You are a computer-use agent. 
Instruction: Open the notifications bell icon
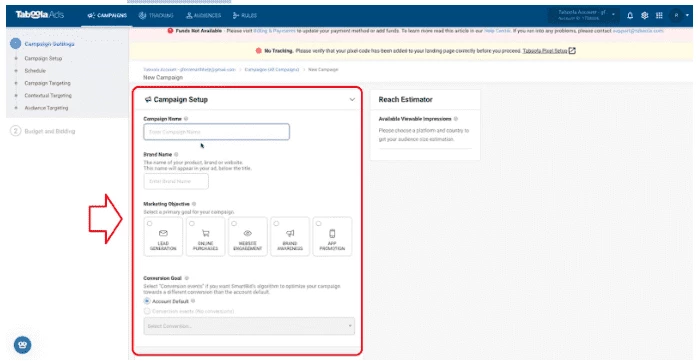630,16
